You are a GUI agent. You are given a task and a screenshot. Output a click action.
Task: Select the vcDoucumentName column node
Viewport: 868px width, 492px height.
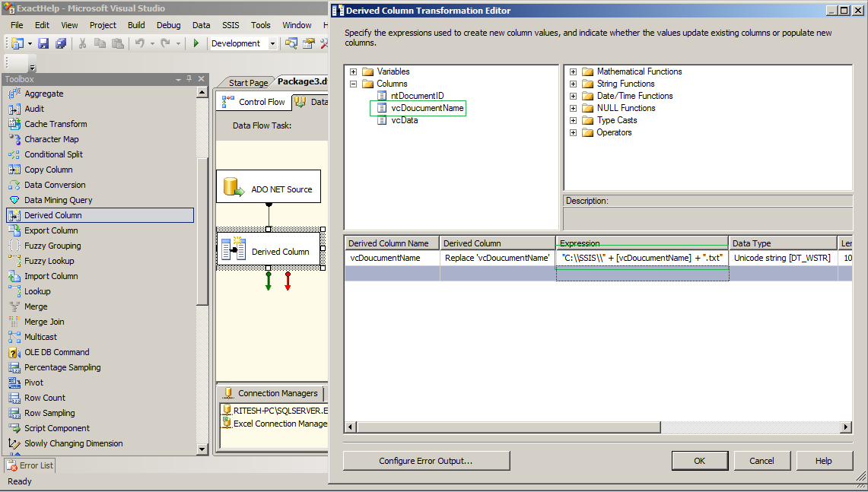tap(428, 108)
